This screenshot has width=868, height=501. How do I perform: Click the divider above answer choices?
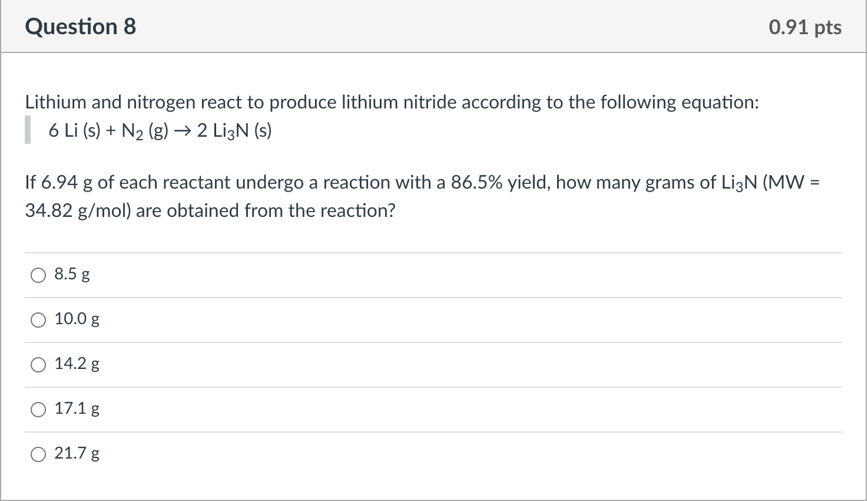click(433, 251)
